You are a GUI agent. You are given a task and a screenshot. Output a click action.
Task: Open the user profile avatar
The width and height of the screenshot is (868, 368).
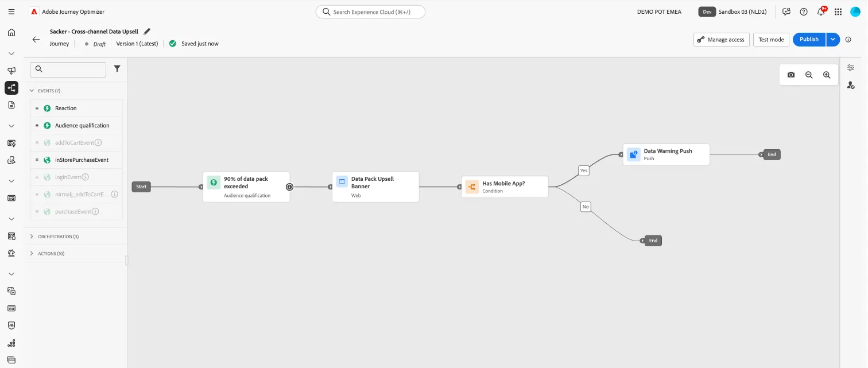(x=855, y=11)
